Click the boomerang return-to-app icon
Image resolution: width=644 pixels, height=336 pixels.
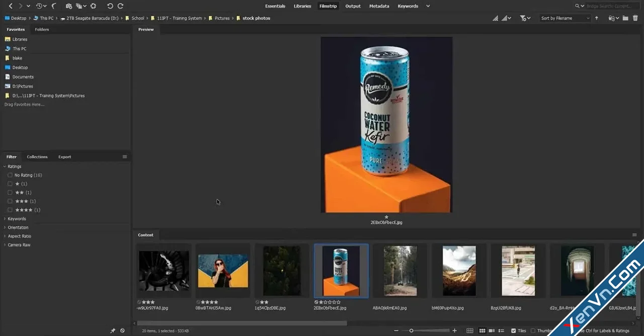pos(54,6)
